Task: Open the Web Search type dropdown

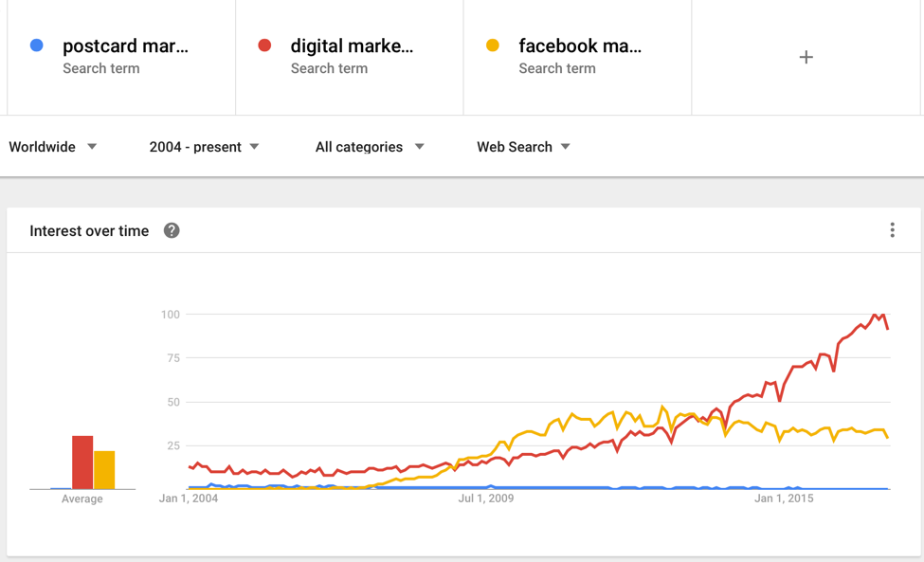Action: [523, 147]
